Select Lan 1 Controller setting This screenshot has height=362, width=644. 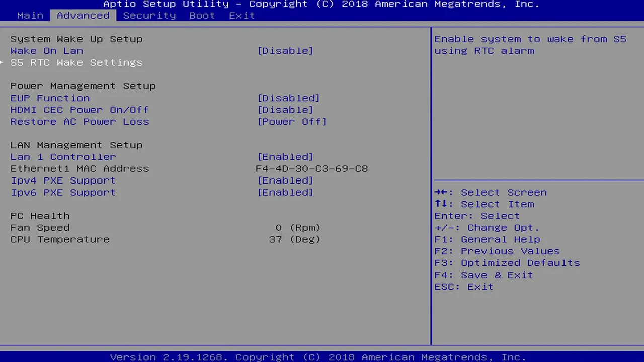[63, 157]
